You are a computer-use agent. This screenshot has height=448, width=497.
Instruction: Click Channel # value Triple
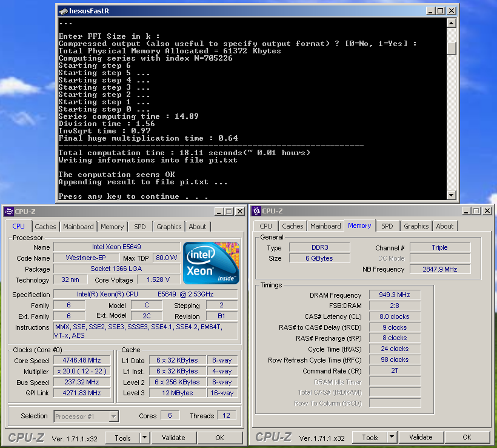(440, 247)
